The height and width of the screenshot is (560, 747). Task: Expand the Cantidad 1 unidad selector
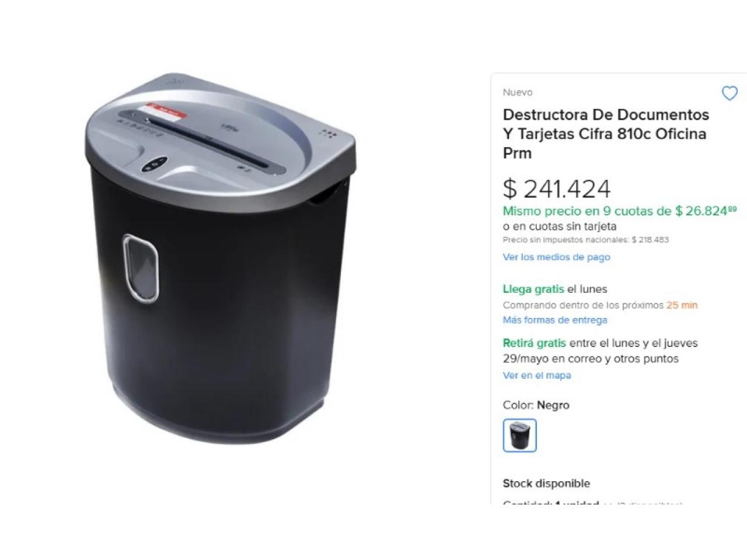(x=592, y=504)
